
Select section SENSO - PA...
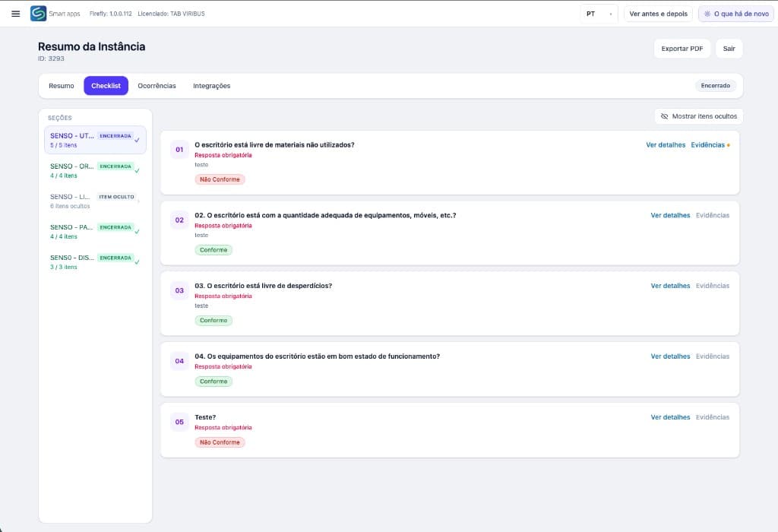(95, 231)
